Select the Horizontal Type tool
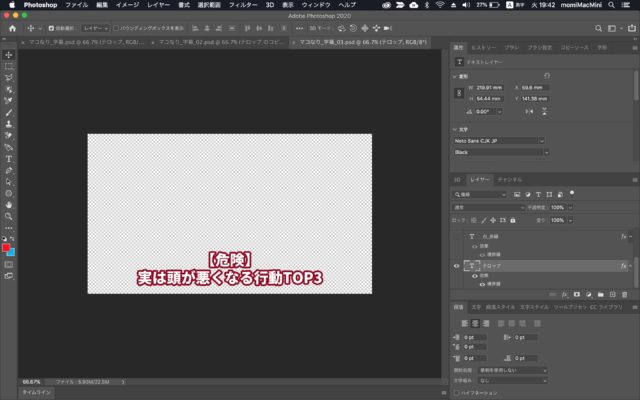Screen dimensions: 640x400 9,158
